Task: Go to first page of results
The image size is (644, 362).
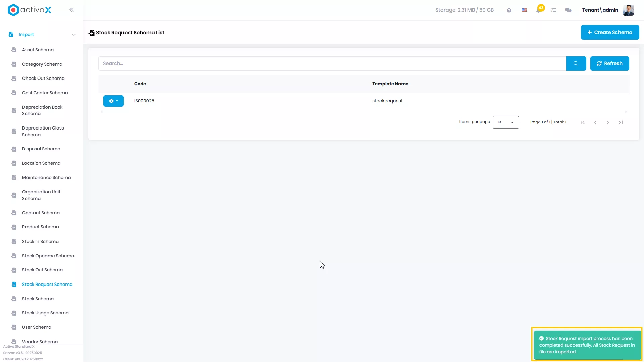Action: pyautogui.click(x=583, y=122)
